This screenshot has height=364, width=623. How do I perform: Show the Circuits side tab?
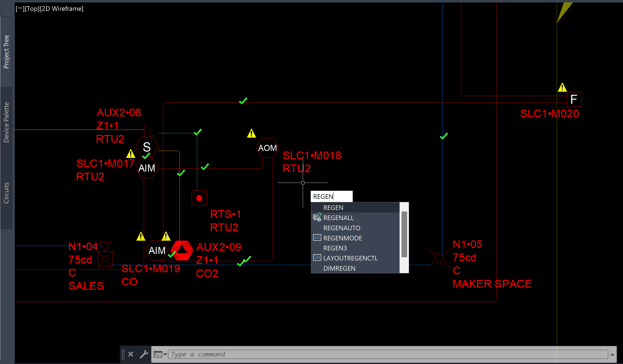tap(6, 193)
